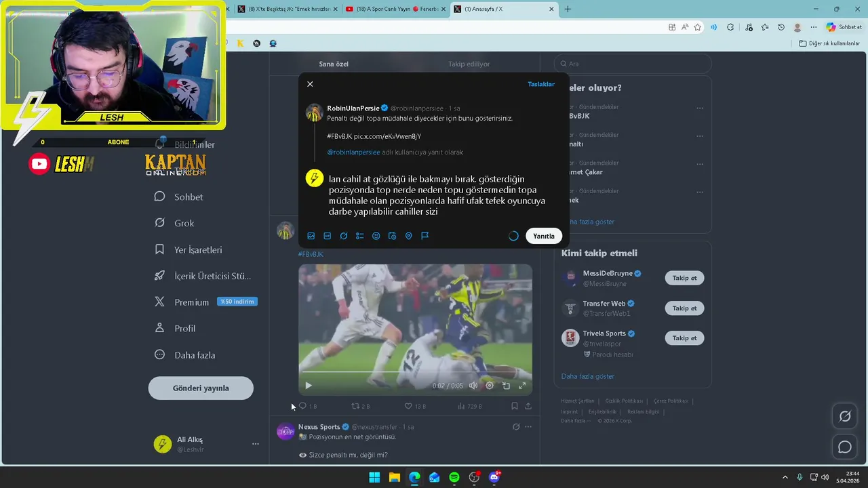Image resolution: width=868 pixels, height=488 pixels.
Task: Add media image to reply
Action: [311, 236]
